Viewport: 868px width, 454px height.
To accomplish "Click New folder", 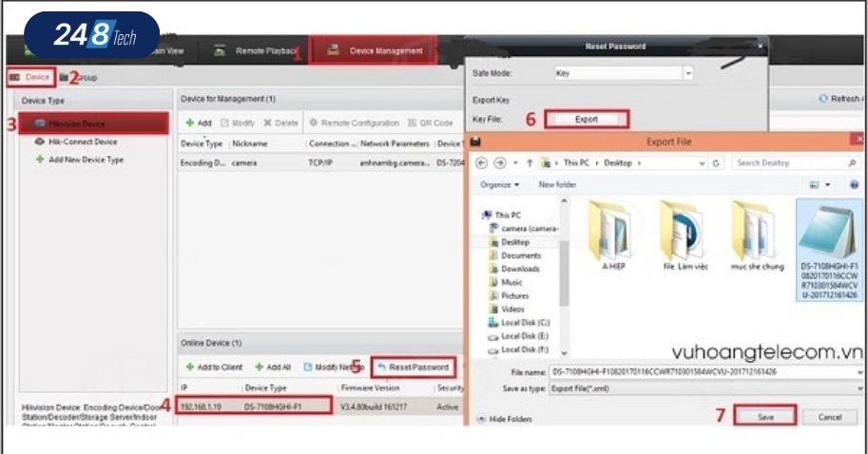I will (557, 184).
